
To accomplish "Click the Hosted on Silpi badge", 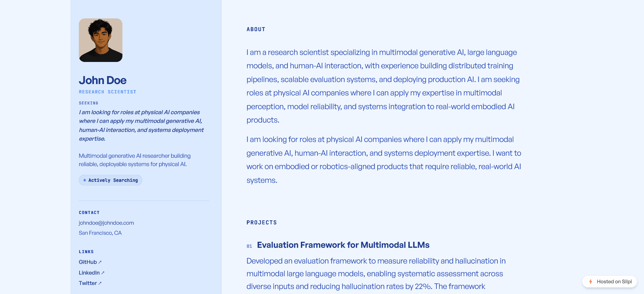I will click(x=609, y=282).
